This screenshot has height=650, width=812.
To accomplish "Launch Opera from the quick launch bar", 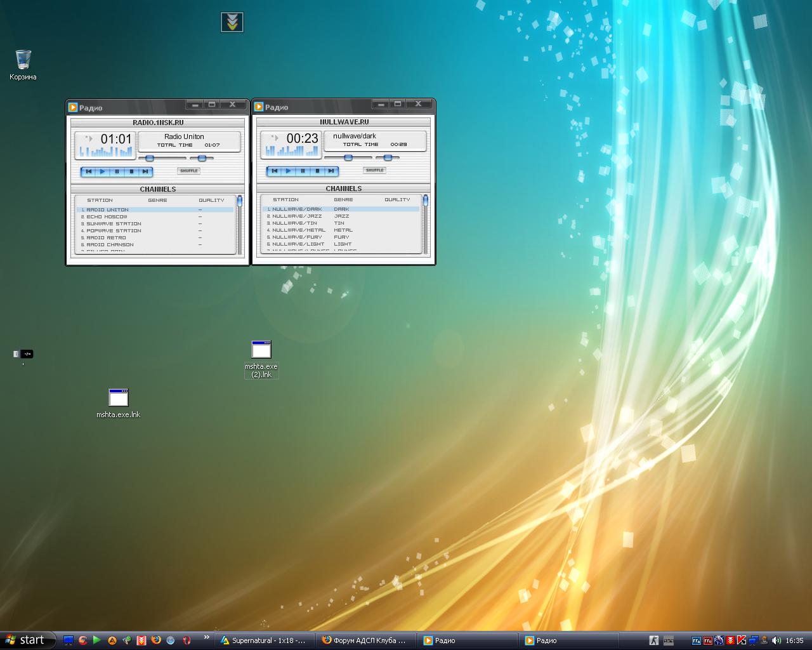I will [x=187, y=640].
